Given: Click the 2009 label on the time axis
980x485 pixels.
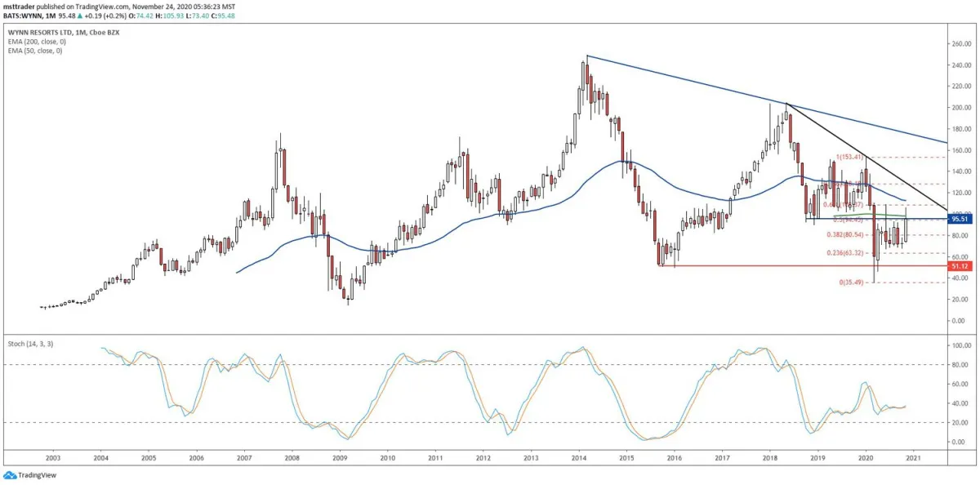Looking at the screenshot, I should point(340,460).
